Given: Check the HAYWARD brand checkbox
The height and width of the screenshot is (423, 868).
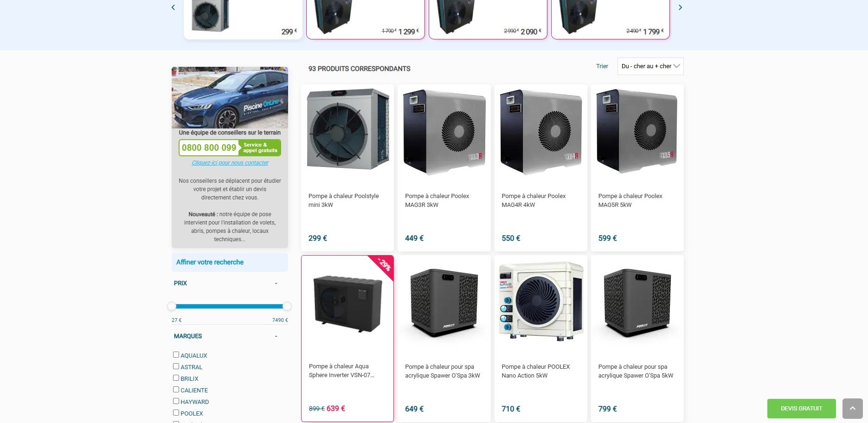Looking at the screenshot, I should point(176,401).
